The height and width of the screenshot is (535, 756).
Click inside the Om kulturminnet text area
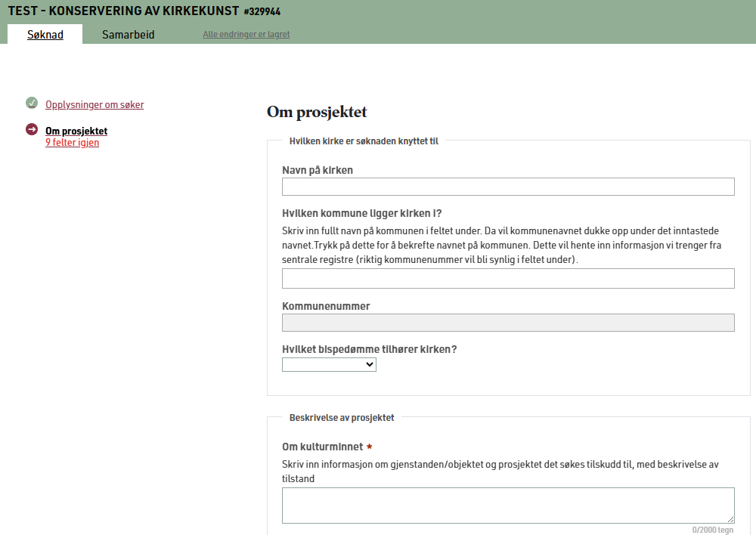pyautogui.click(x=508, y=506)
